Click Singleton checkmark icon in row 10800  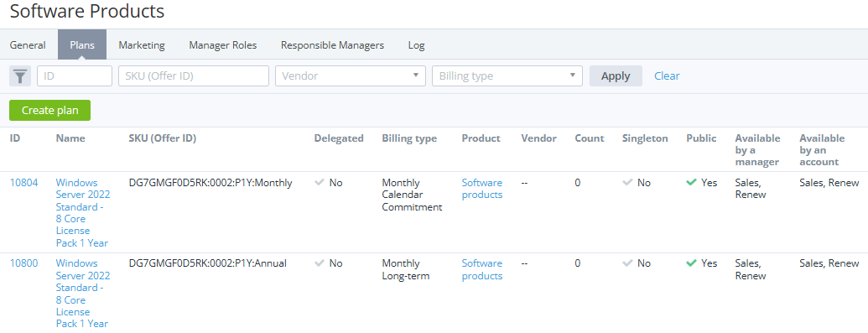tap(627, 263)
